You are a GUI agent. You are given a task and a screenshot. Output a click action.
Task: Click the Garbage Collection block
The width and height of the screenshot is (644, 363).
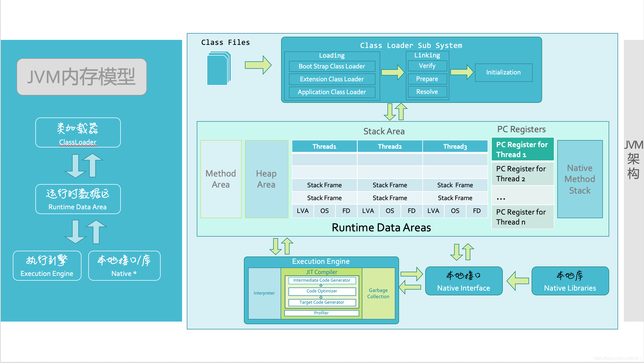(x=378, y=293)
